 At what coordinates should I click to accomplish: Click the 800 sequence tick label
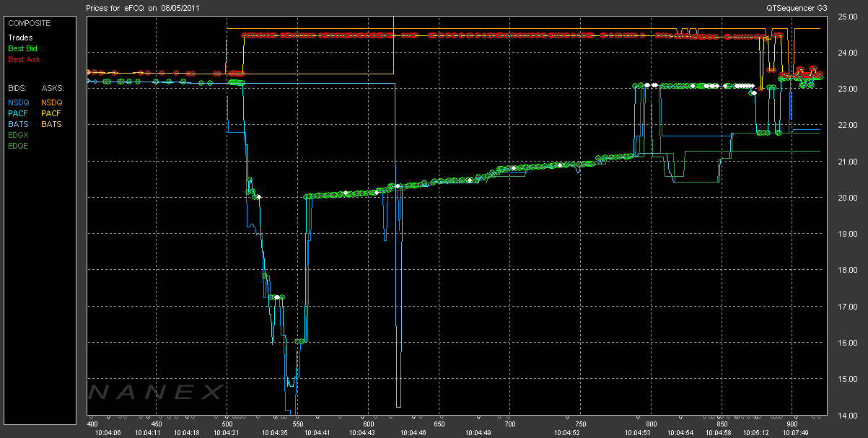pyautogui.click(x=651, y=424)
